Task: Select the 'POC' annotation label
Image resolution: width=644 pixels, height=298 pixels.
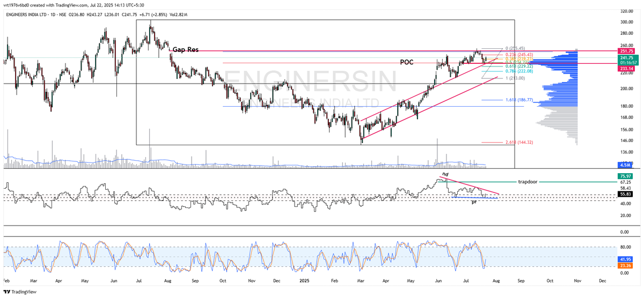Action: (x=407, y=62)
